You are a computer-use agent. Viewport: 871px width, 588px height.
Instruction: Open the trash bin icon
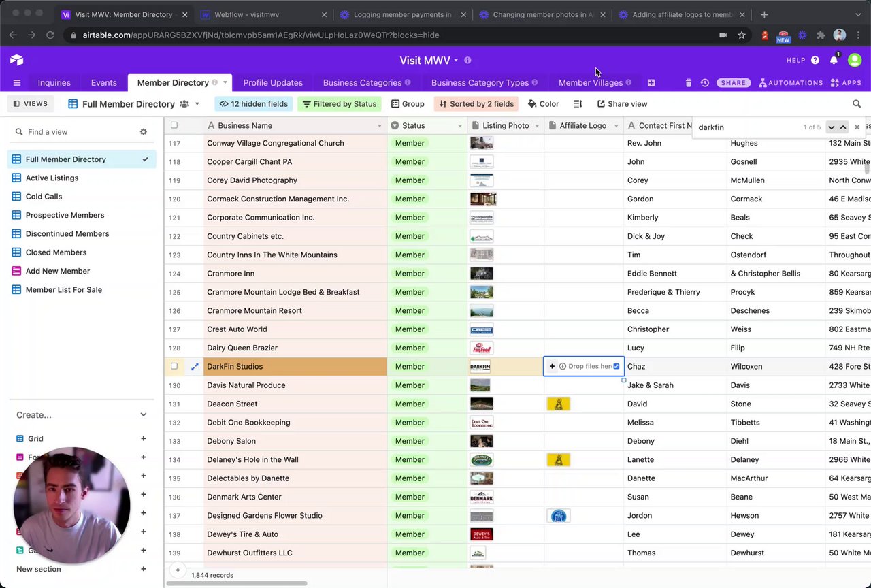click(689, 83)
